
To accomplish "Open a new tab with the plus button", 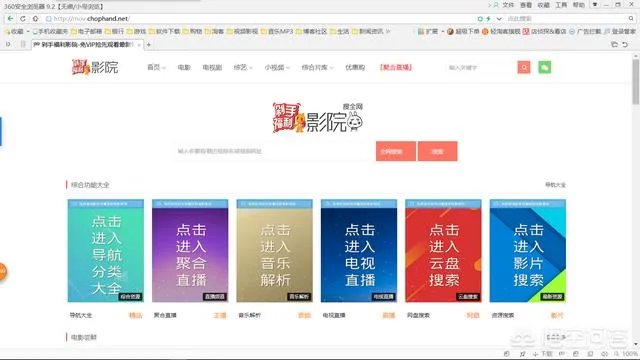I will click(x=149, y=44).
